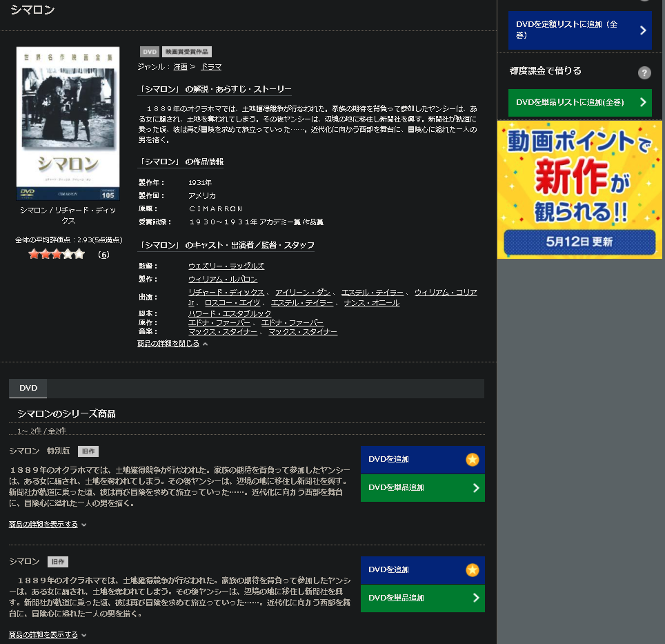Click DVDを追加 for シマロン 特別版

click(422, 460)
